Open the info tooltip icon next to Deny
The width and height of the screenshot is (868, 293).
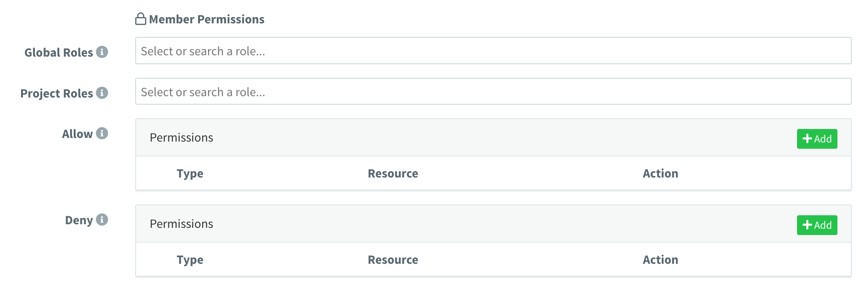tap(102, 220)
